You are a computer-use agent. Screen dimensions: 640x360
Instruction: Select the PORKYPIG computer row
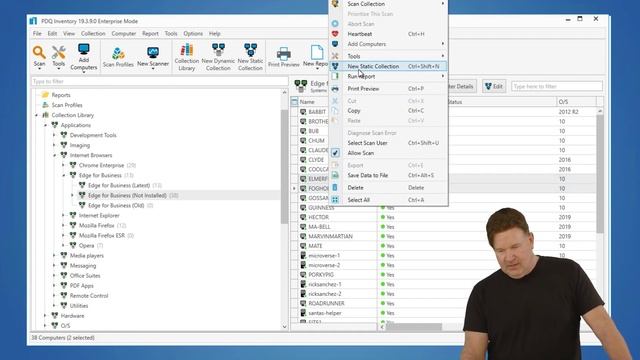[321, 275]
